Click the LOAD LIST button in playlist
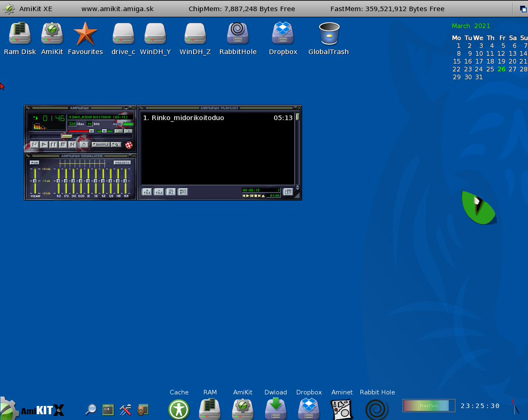This screenshot has width=528, height=420. point(288,191)
